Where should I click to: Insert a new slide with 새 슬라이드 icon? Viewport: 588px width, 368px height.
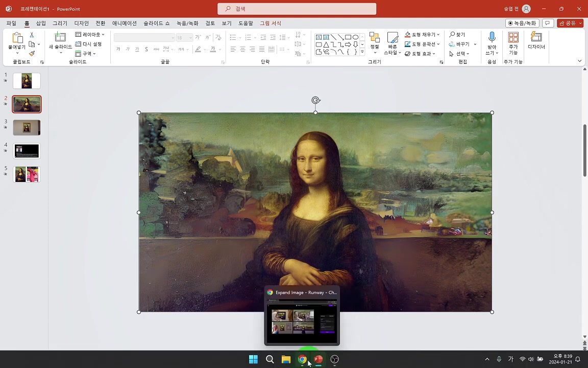click(60, 37)
